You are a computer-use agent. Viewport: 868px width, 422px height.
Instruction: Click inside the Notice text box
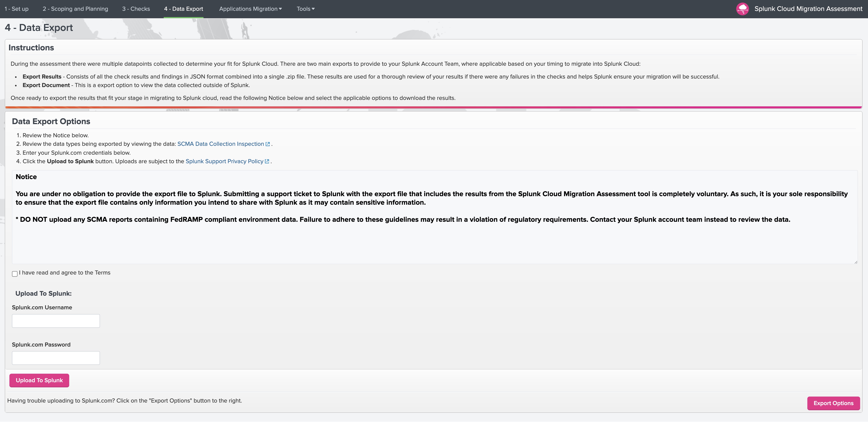[x=435, y=217]
